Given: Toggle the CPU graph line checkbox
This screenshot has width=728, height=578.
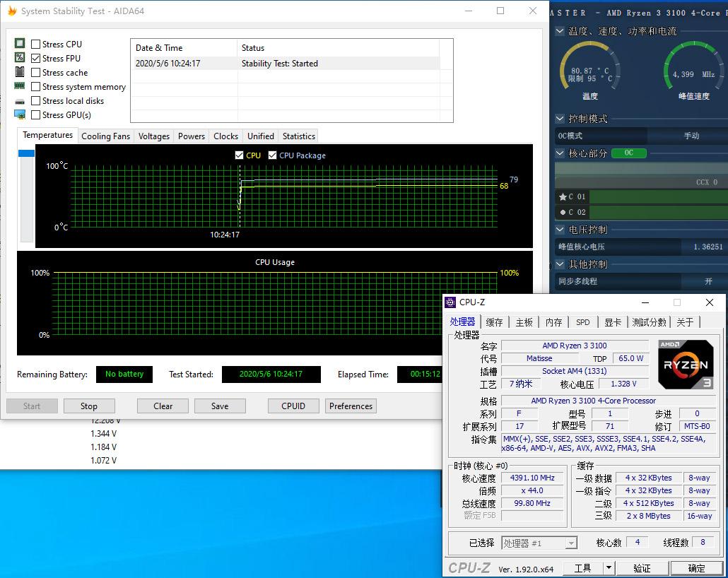Looking at the screenshot, I should (239, 155).
